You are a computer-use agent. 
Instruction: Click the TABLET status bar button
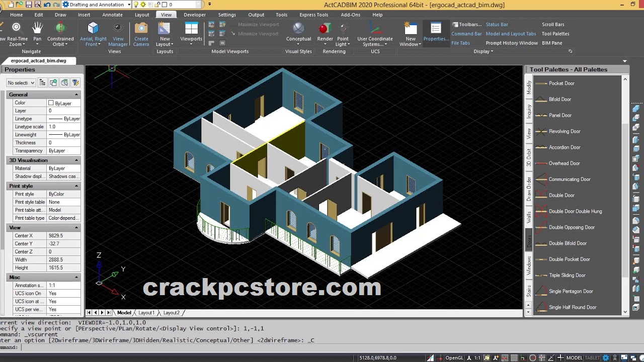(x=592, y=358)
